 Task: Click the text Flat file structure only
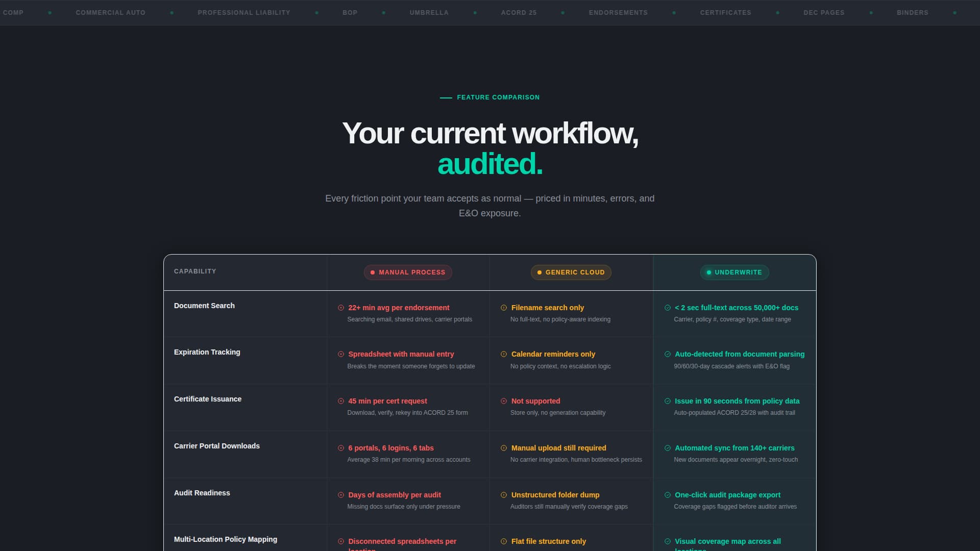tap(549, 541)
